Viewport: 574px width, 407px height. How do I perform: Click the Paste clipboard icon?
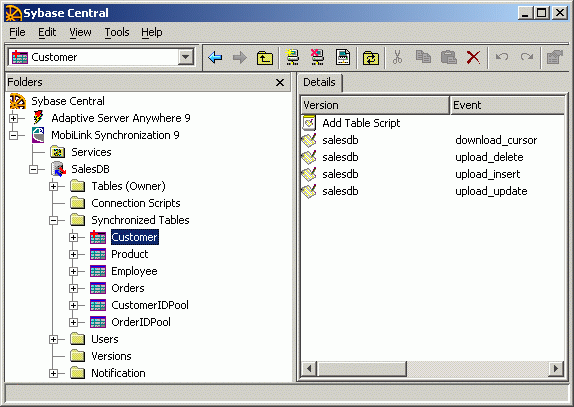point(448,57)
